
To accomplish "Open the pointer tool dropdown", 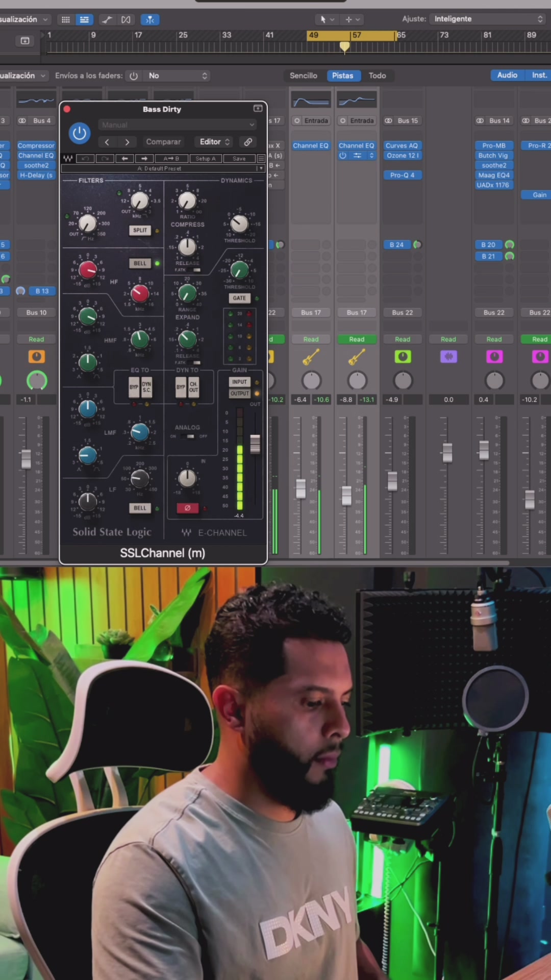I will [327, 19].
